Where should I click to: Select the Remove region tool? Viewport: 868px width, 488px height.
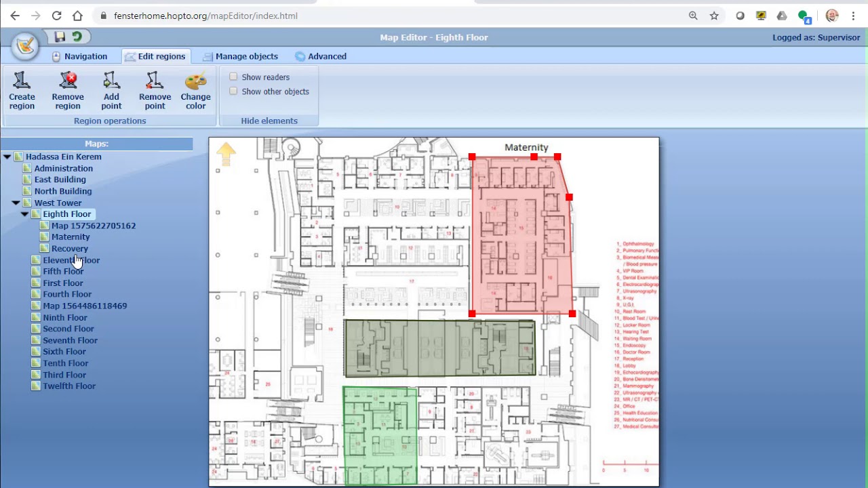tap(68, 91)
